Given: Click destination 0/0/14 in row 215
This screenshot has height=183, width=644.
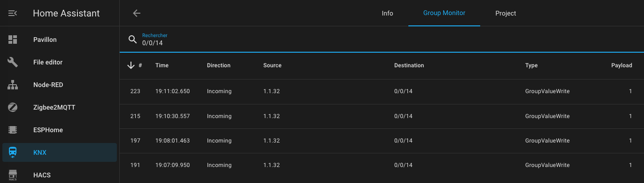Looking at the screenshot, I should click(x=403, y=116).
